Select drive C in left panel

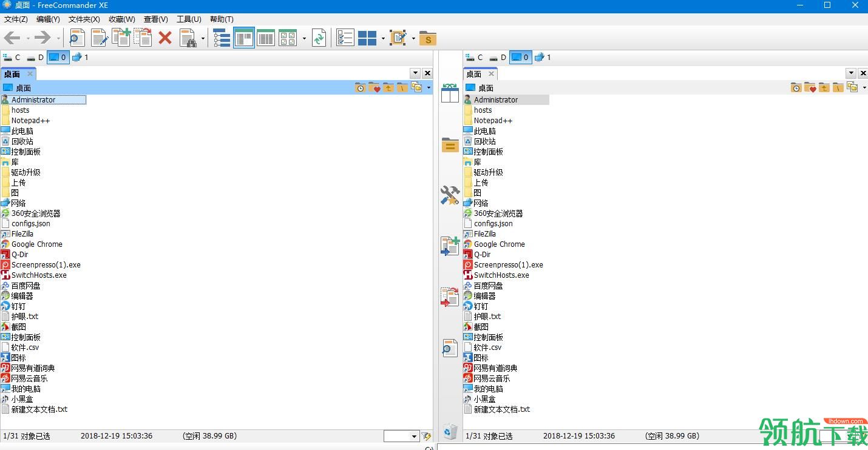(12, 58)
